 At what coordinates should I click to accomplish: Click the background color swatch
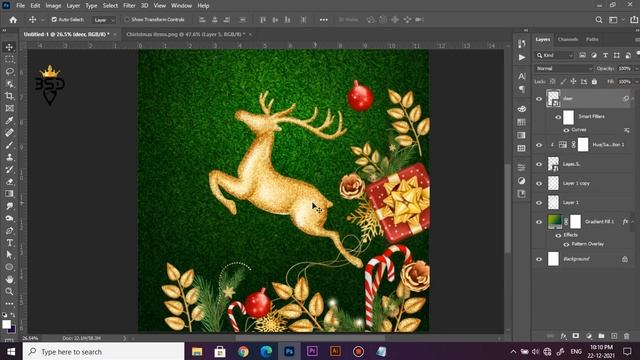[12, 329]
